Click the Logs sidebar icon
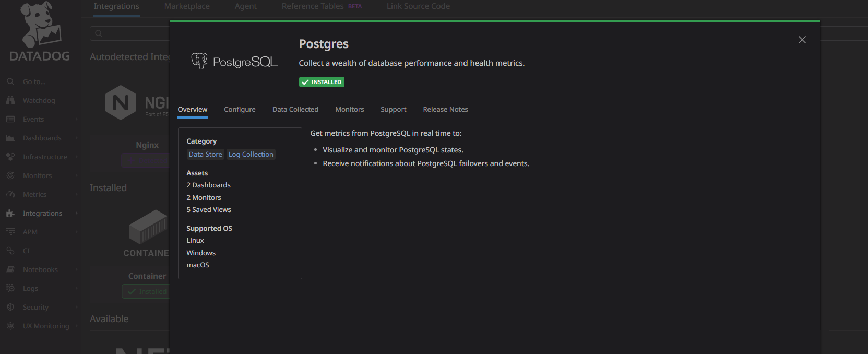This screenshot has width=868, height=354. point(10,288)
